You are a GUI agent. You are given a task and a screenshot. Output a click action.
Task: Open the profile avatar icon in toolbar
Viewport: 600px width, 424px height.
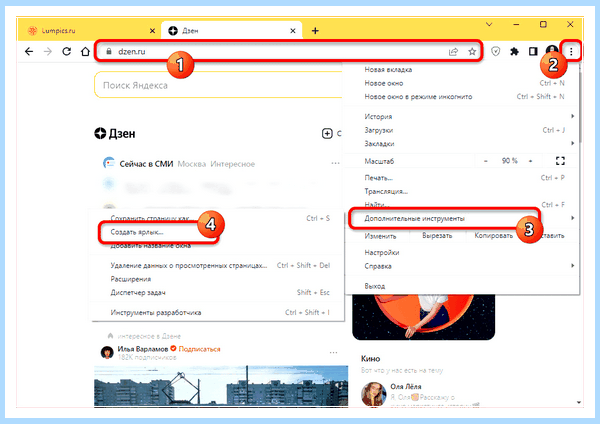[x=551, y=50]
